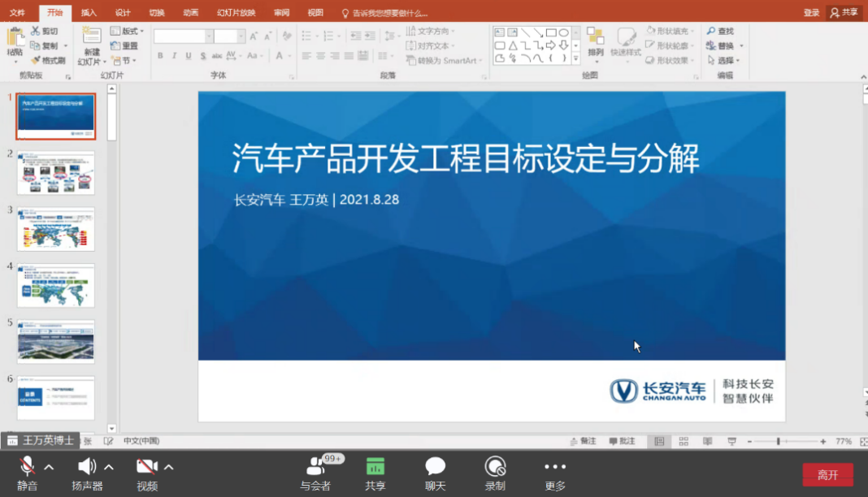
Task: Click the green share screen (共享) icon
Action: tap(375, 467)
